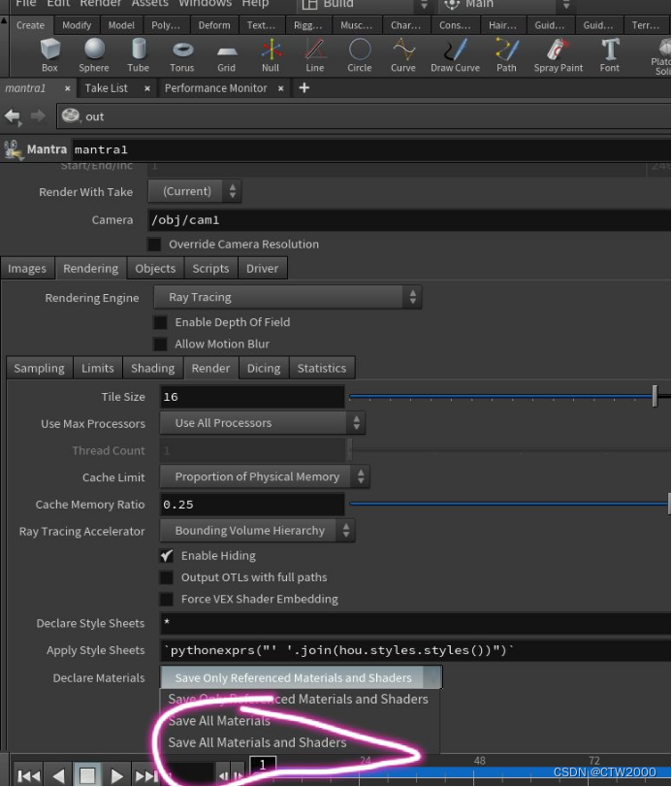
Task: Open the Sampling sub-tab
Action: tap(39, 369)
